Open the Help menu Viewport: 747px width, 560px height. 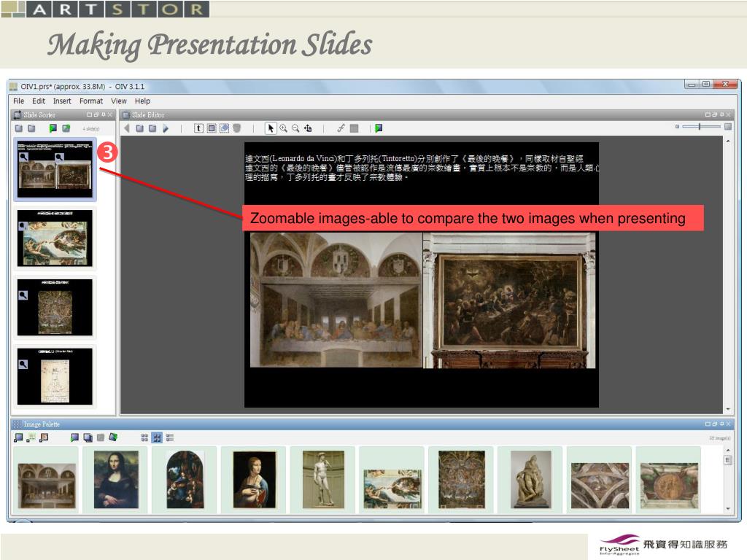(142, 101)
